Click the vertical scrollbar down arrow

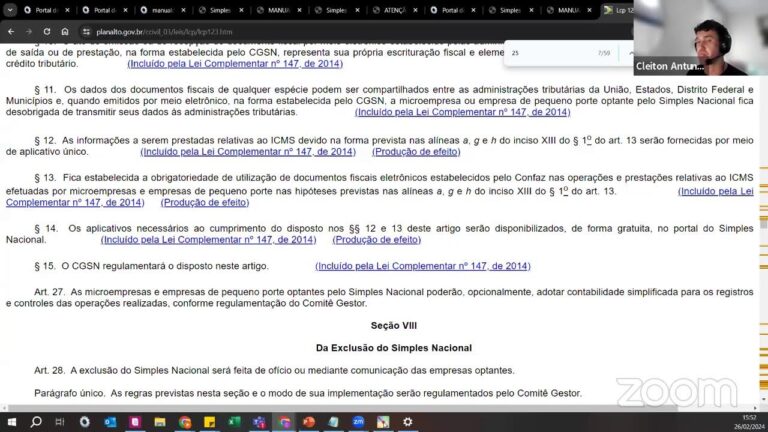pos(764,399)
